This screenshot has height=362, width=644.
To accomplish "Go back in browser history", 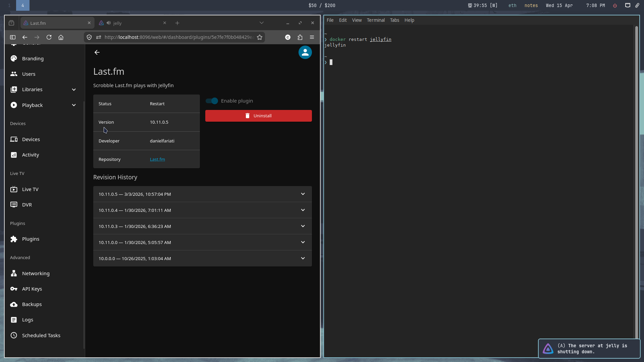I will [25, 37].
